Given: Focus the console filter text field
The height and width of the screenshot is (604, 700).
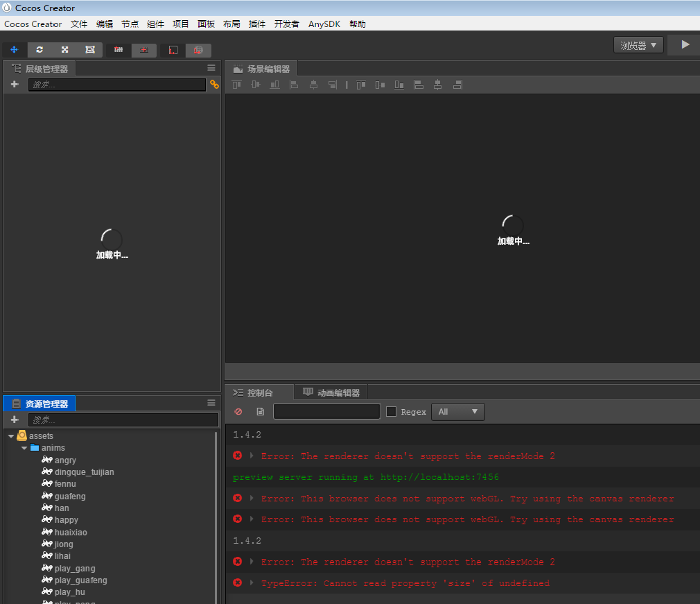Looking at the screenshot, I should tap(327, 411).
